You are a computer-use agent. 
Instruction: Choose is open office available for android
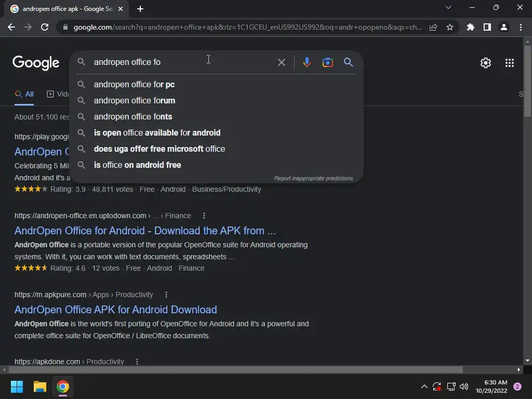click(x=217, y=132)
